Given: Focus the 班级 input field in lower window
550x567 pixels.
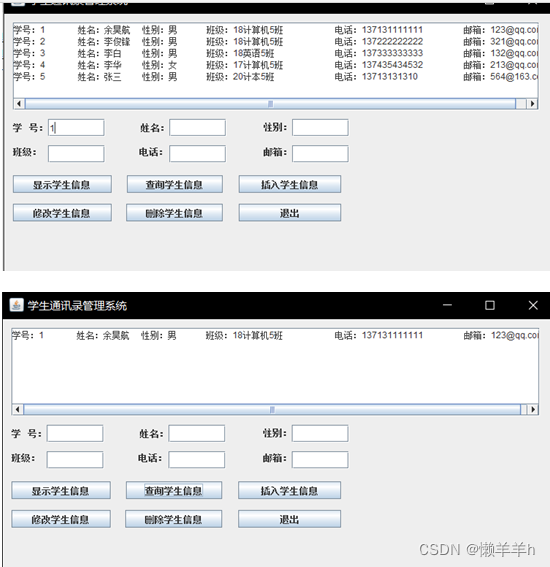Looking at the screenshot, I should (x=75, y=459).
